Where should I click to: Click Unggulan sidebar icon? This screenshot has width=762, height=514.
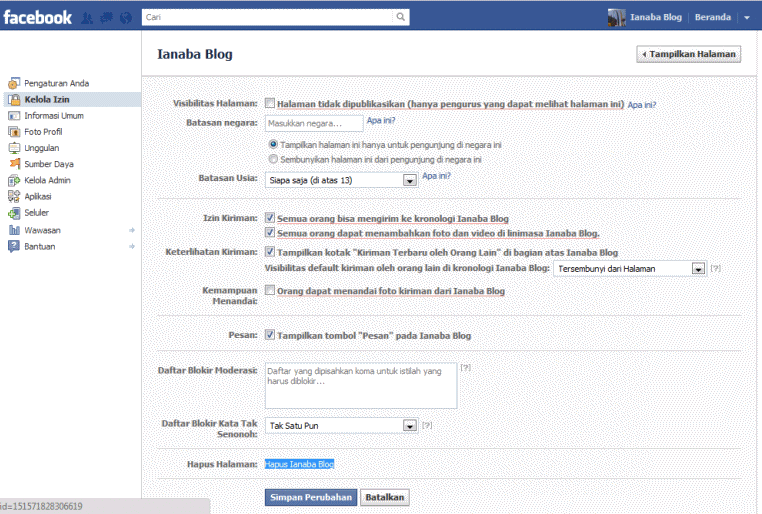point(14,148)
